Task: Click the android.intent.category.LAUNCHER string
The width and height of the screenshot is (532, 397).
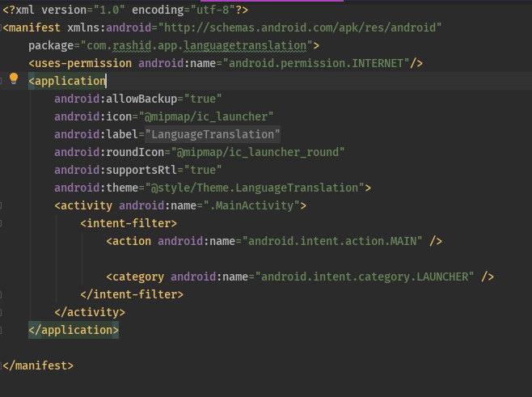Action: click(365, 277)
